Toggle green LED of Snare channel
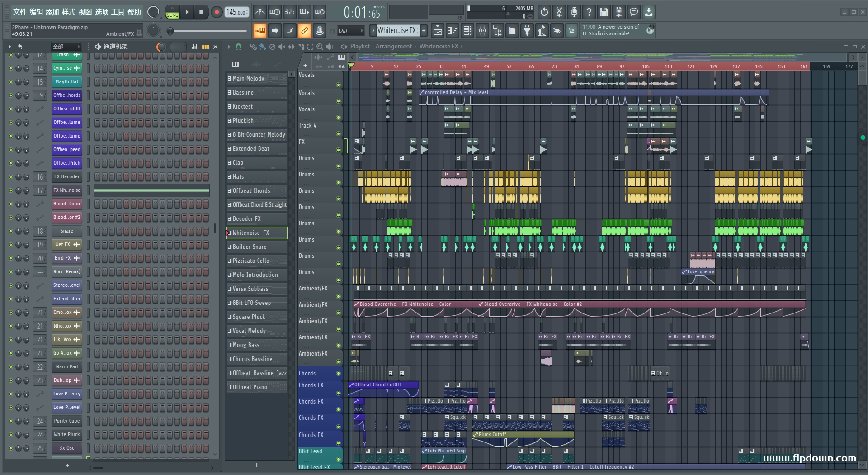The height and width of the screenshot is (475, 868). click(x=11, y=231)
